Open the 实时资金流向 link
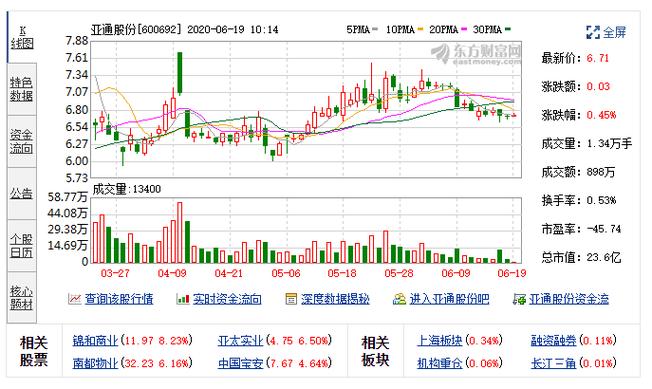Viewport: 652px width, 389px height. [227, 299]
